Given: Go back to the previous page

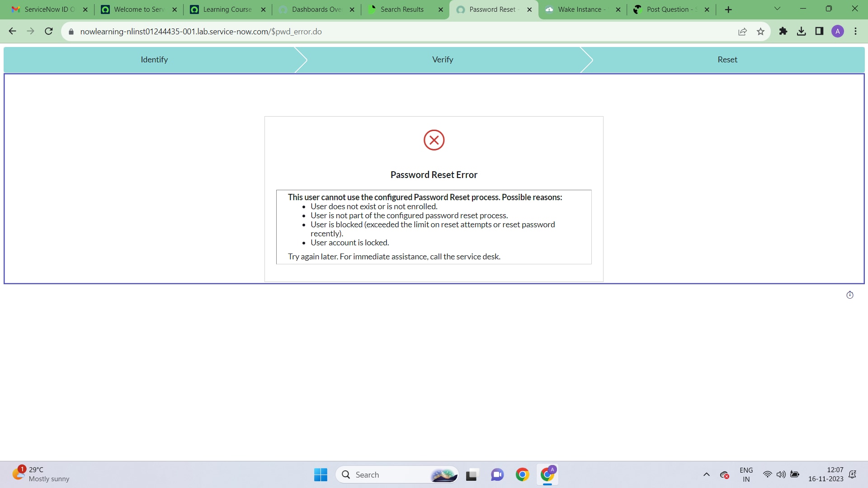Looking at the screenshot, I should tap(12, 31).
